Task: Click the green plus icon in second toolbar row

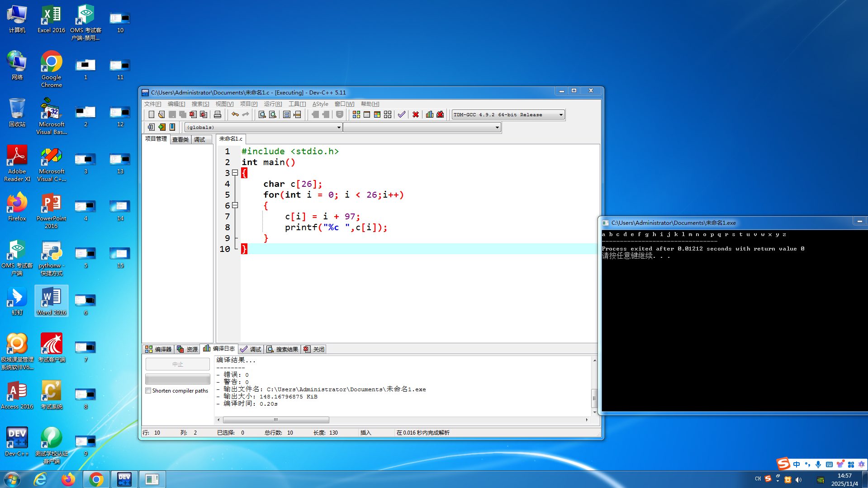Action: click(162, 127)
